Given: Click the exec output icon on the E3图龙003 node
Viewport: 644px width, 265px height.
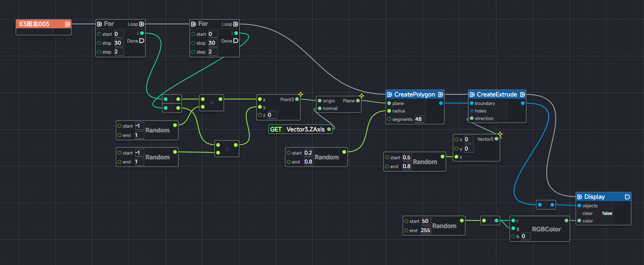Looking at the screenshot, I should tap(68, 24).
